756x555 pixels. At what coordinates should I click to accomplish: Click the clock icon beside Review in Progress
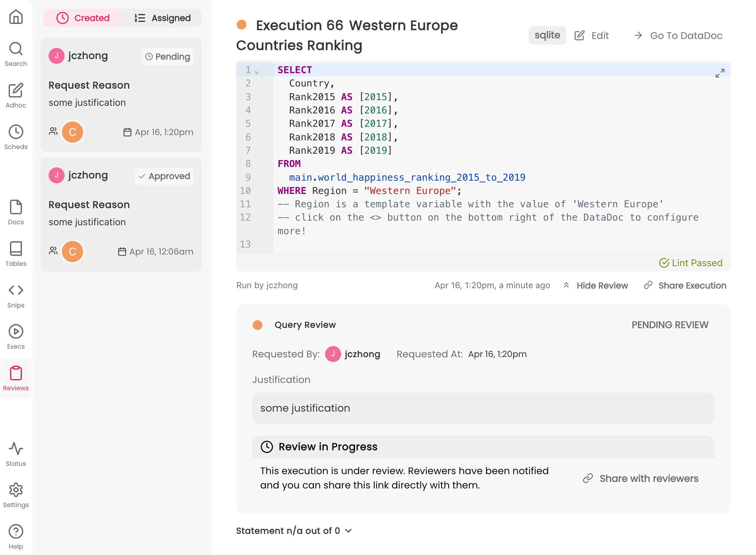(x=267, y=447)
